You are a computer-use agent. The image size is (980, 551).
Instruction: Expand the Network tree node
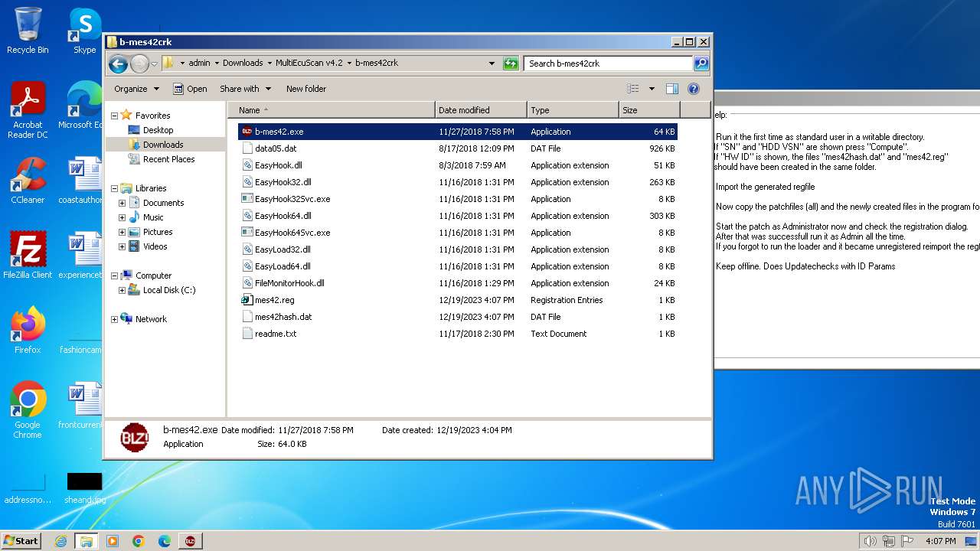click(115, 319)
